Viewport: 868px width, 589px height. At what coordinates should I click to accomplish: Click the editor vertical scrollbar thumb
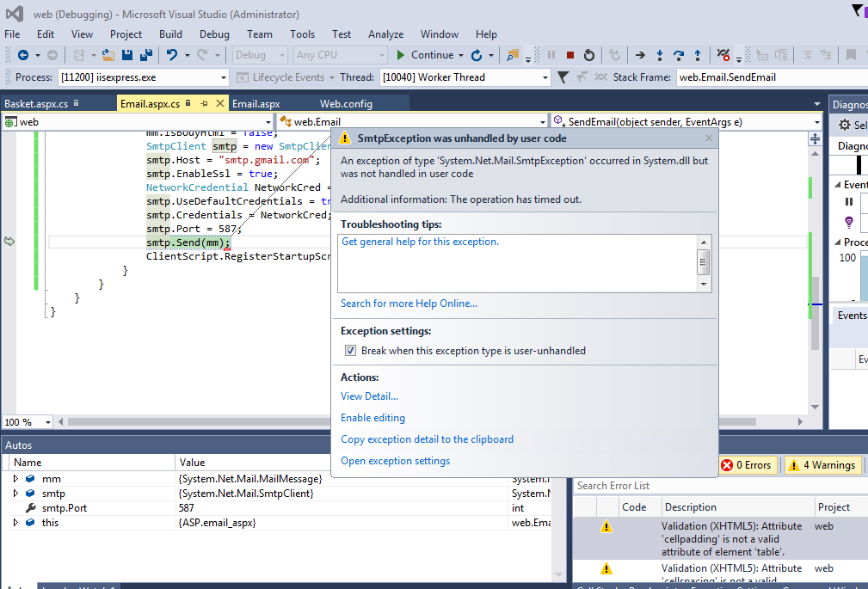(815, 313)
